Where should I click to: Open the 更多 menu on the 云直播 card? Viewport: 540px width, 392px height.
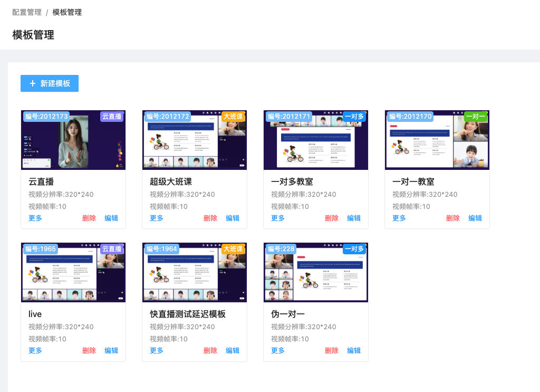(34, 218)
